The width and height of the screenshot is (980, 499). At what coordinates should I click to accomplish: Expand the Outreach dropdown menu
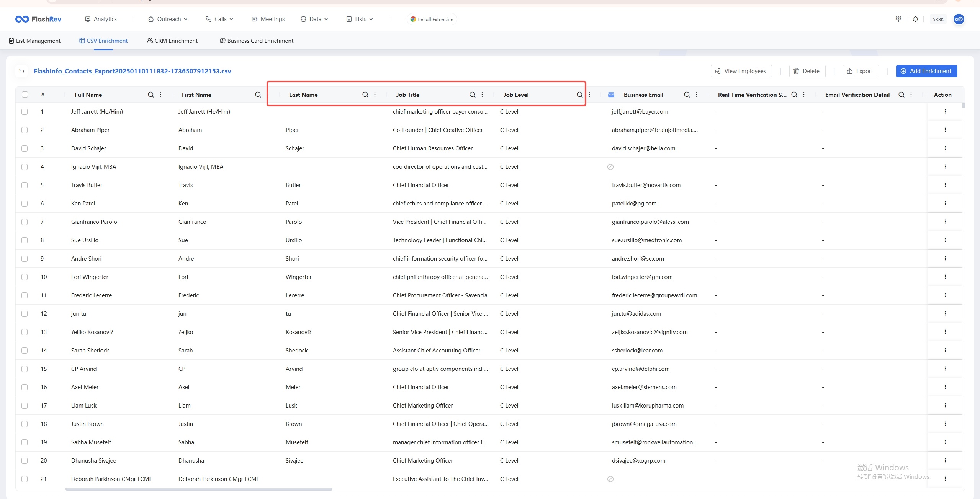click(x=168, y=19)
